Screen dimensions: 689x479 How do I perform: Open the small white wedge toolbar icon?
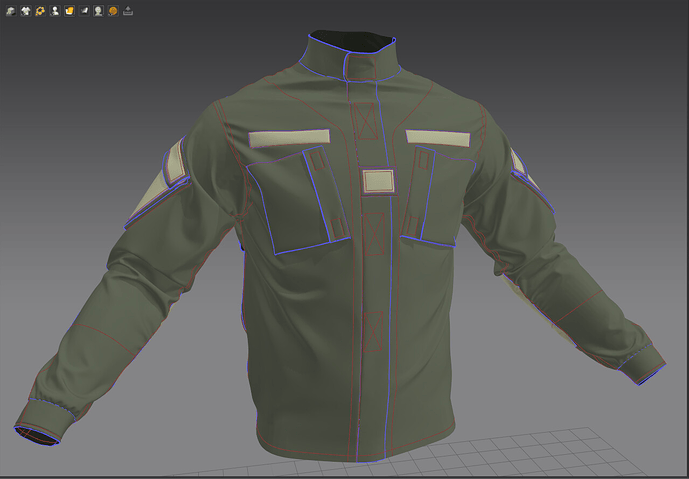(x=84, y=11)
